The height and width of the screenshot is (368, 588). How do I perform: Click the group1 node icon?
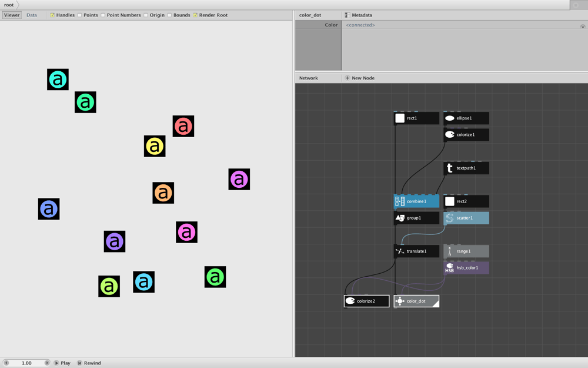coord(400,218)
